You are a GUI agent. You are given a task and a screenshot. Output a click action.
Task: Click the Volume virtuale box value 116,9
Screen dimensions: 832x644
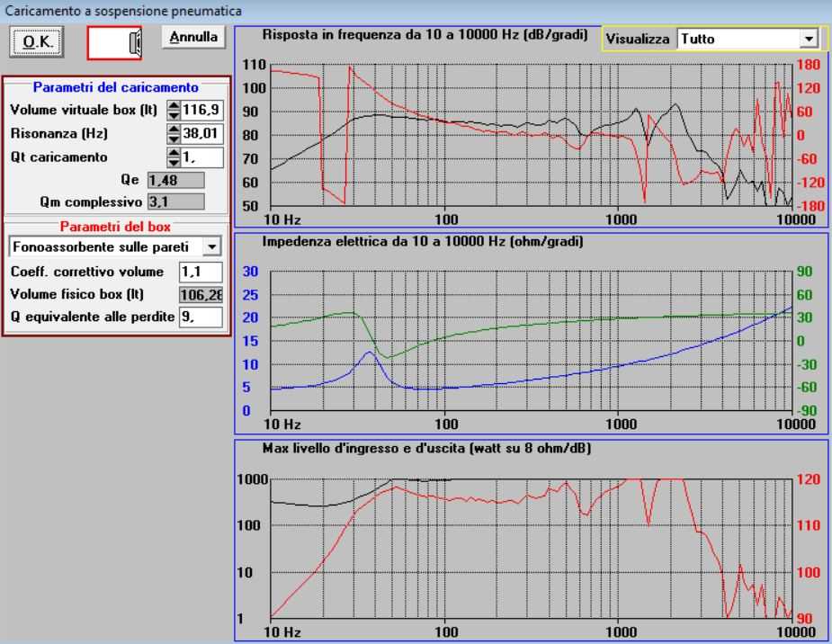pos(201,111)
